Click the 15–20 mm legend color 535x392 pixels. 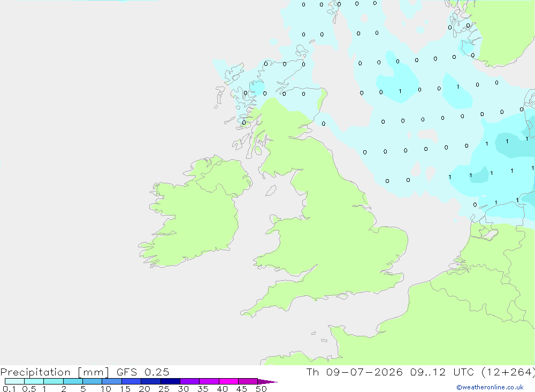[132, 381]
